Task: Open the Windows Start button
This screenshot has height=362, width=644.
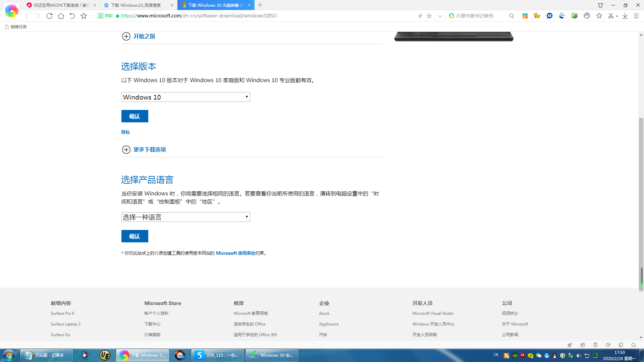Action: pyautogui.click(x=9, y=355)
